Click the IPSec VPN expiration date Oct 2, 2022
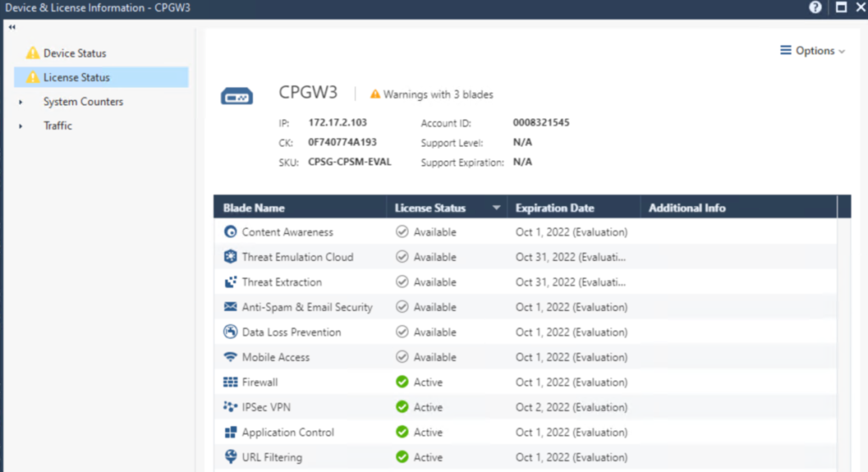The image size is (868, 472). tap(571, 407)
